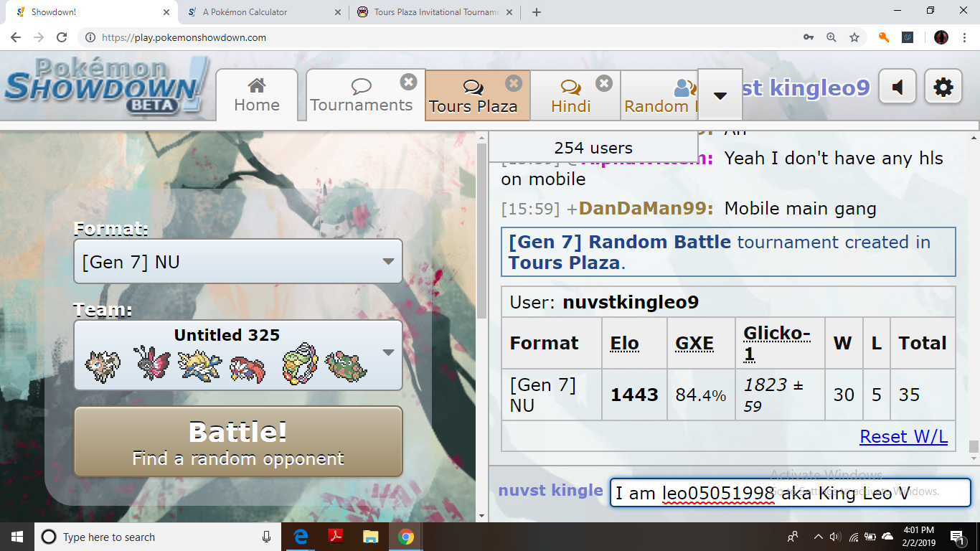
Task: Reload the page with browser refresh icon
Action: pos(62,37)
